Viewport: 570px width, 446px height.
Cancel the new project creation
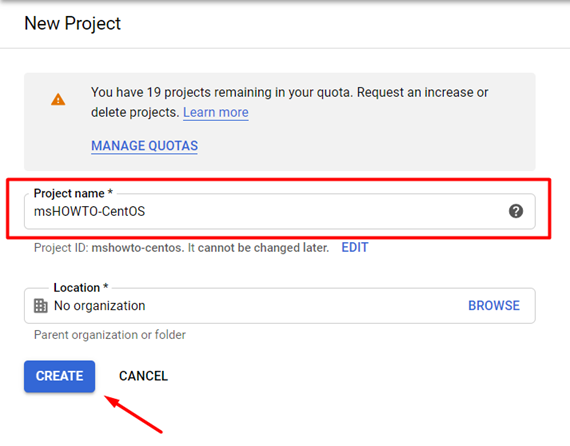[143, 376]
